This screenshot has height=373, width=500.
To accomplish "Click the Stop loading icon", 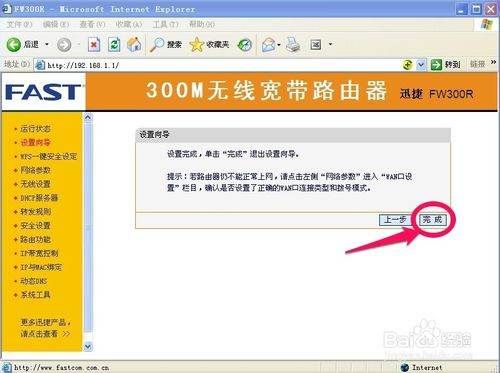I will coord(94,44).
